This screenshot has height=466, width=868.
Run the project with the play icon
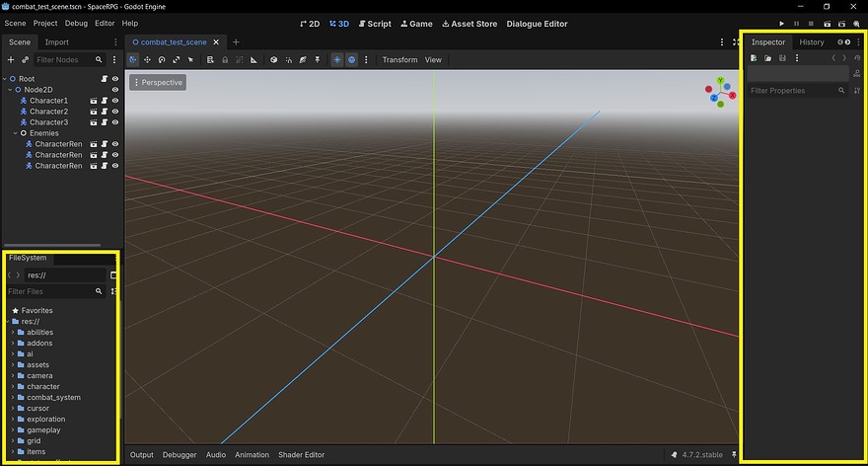point(781,24)
